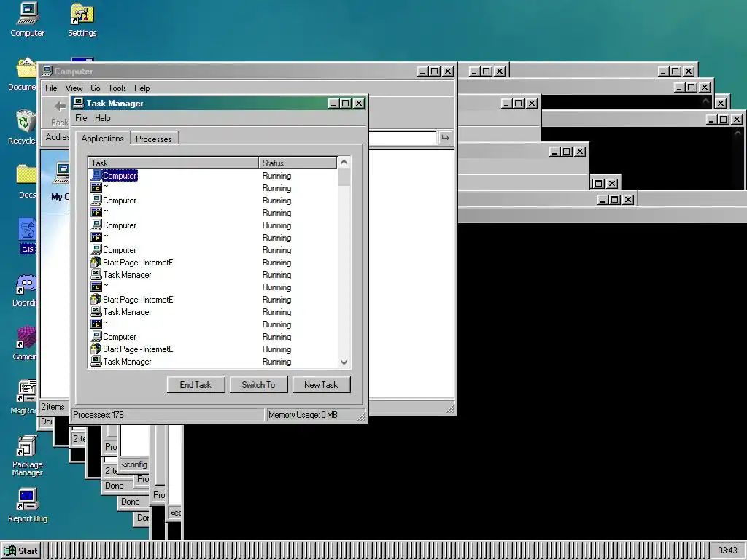Open the Computer window Tools menu
747x560 pixels.
[117, 88]
